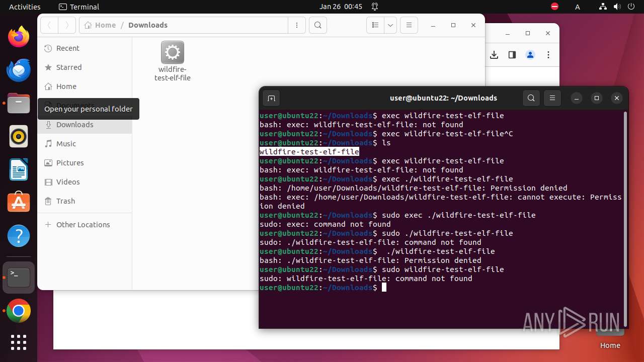Viewport: 644px width, 362px height.
Task: Open the Files path bar options menu
Action: coord(297,25)
